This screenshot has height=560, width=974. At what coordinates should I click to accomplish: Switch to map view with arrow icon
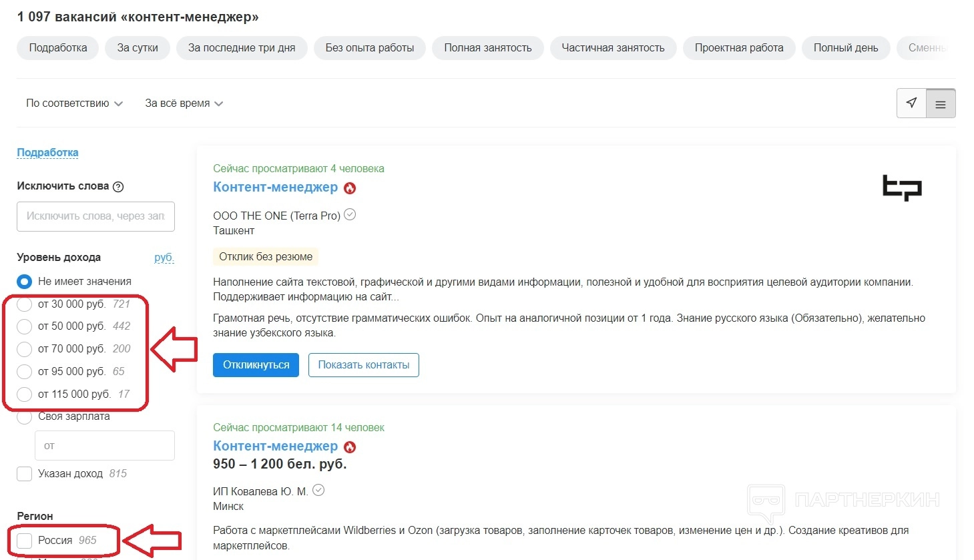tap(911, 103)
